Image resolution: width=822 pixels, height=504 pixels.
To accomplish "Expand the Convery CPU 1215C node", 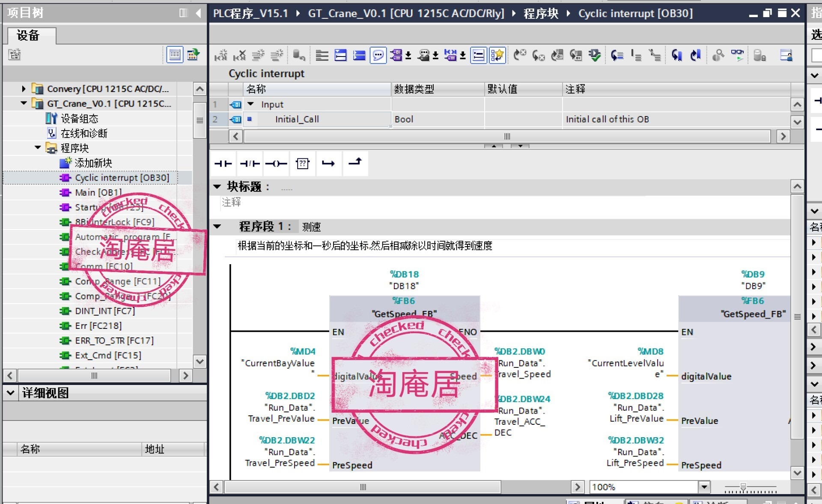I will (x=24, y=89).
